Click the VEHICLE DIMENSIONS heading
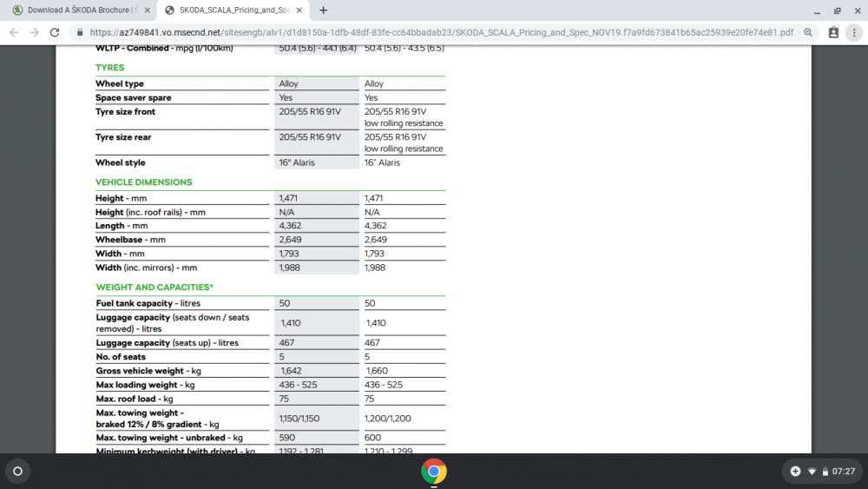The height and width of the screenshot is (489, 868). click(143, 182)
